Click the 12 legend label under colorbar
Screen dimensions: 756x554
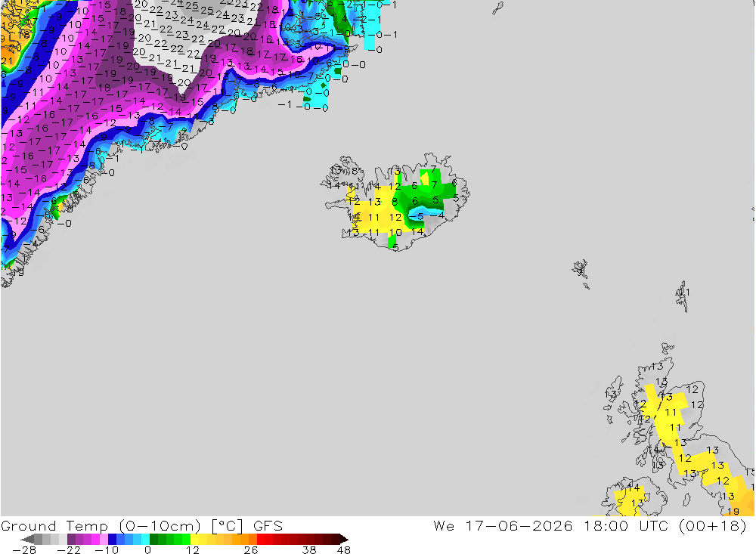[x=193, y=550]
